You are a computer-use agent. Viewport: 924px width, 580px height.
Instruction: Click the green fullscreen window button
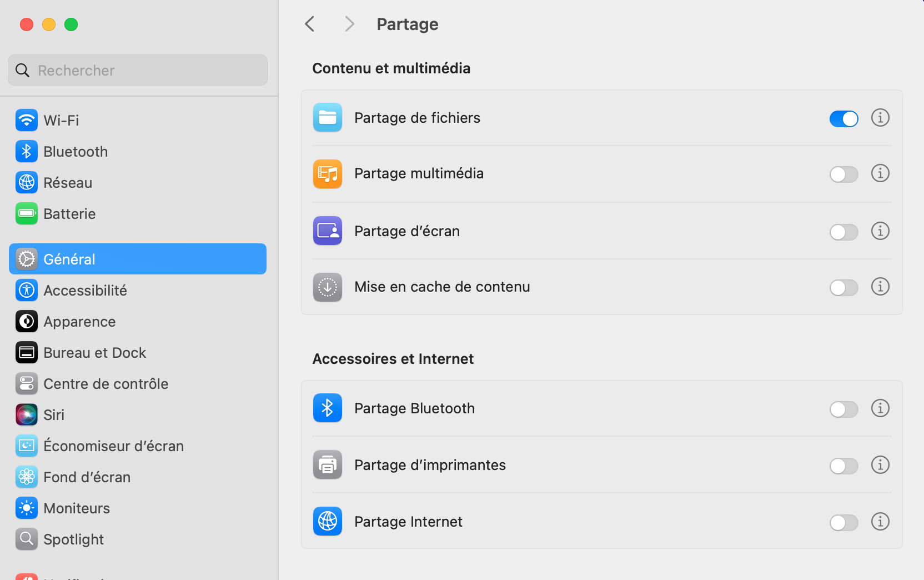[71, 24]
